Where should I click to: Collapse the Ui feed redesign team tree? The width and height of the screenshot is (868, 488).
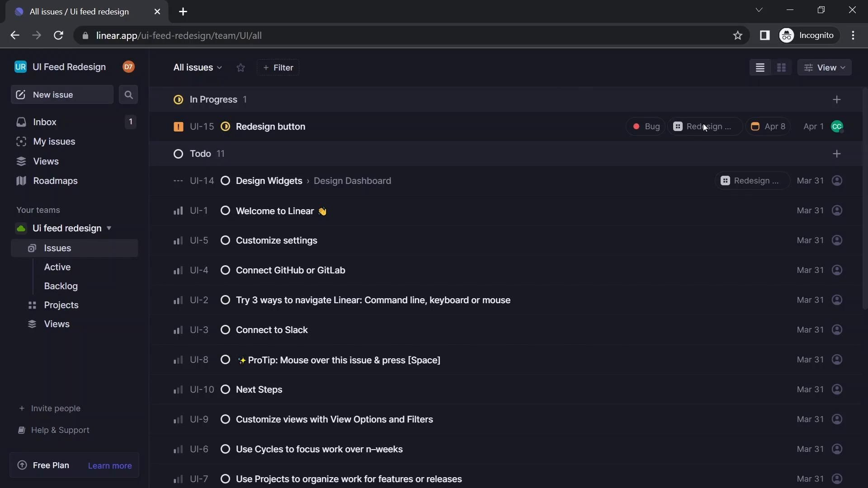click(109, 228)
